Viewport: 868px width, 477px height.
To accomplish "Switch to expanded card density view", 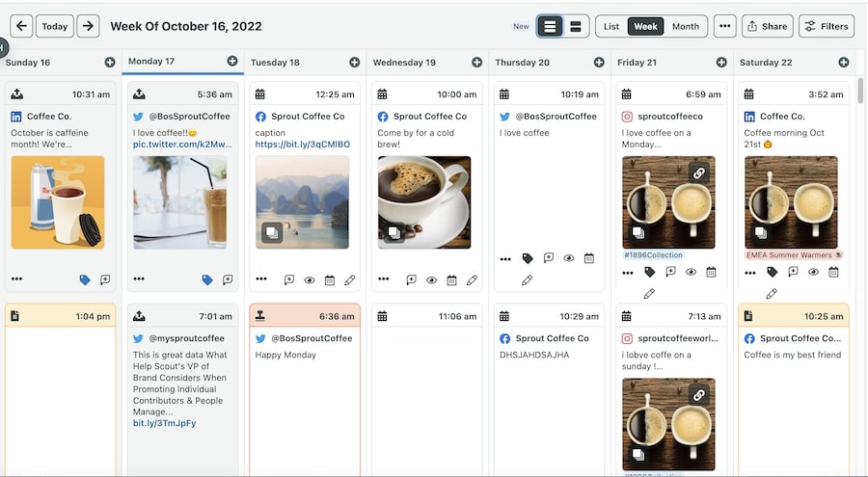I will point(550,26).
